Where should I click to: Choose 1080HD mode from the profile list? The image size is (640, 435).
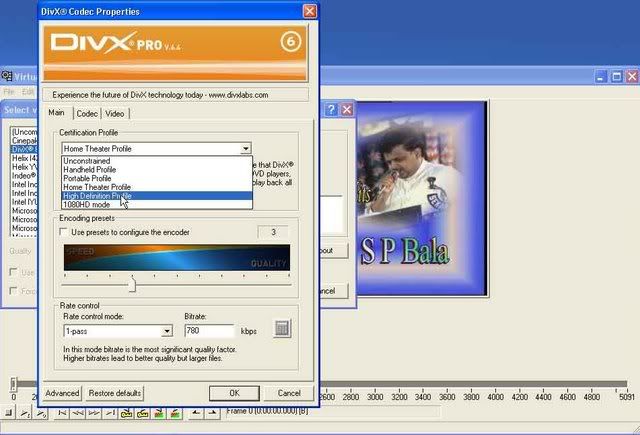click(x=157, y=204)
